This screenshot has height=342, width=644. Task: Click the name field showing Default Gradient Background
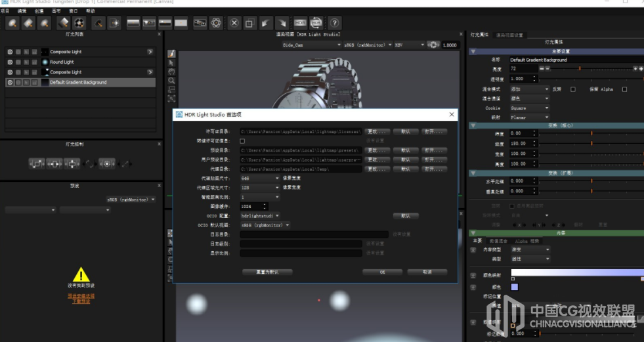click(x=576, y=60)
